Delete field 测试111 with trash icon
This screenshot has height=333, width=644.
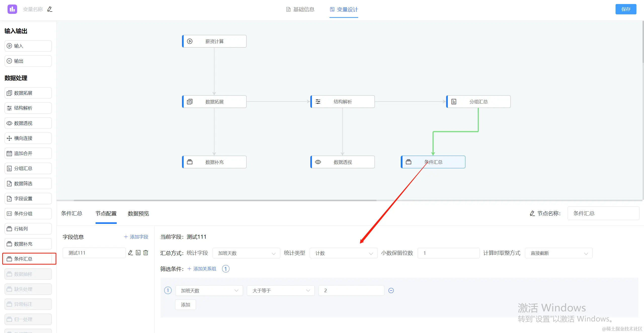coord(146,253)
